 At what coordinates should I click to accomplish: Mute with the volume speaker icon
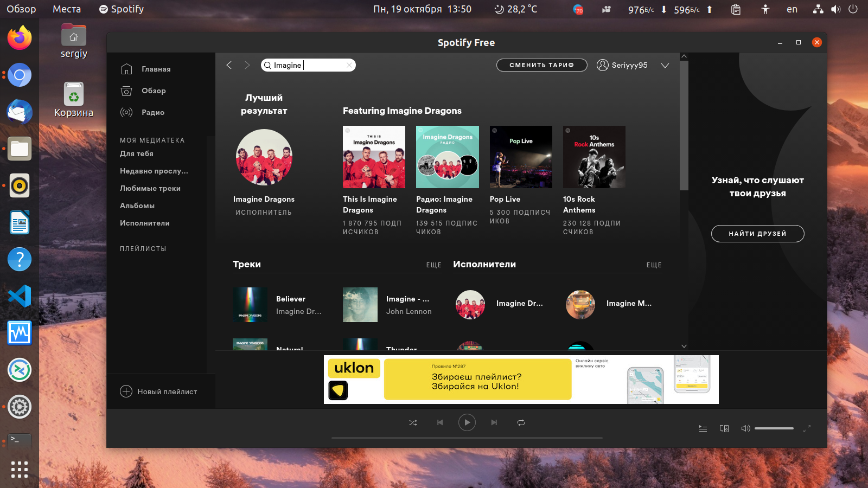pyautogui.click(x=745, y=428)
